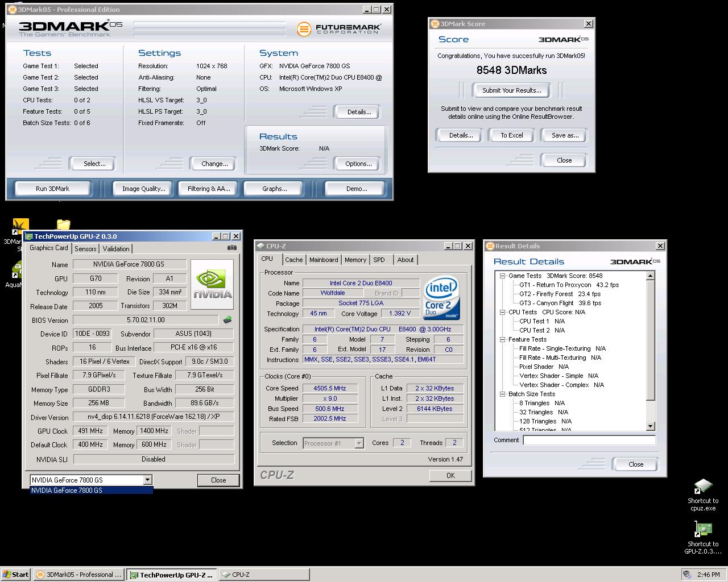Collapse the Feature Tests tree node
Screen dimensions: 728x582
503,339
